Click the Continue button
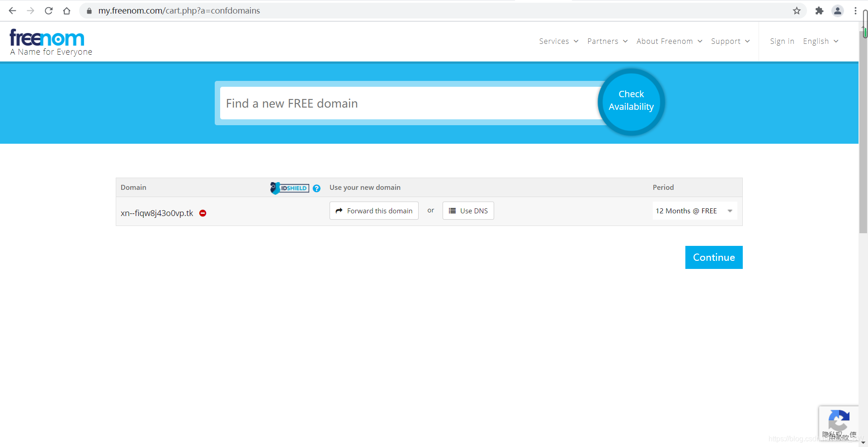 [x=714, y=257]
